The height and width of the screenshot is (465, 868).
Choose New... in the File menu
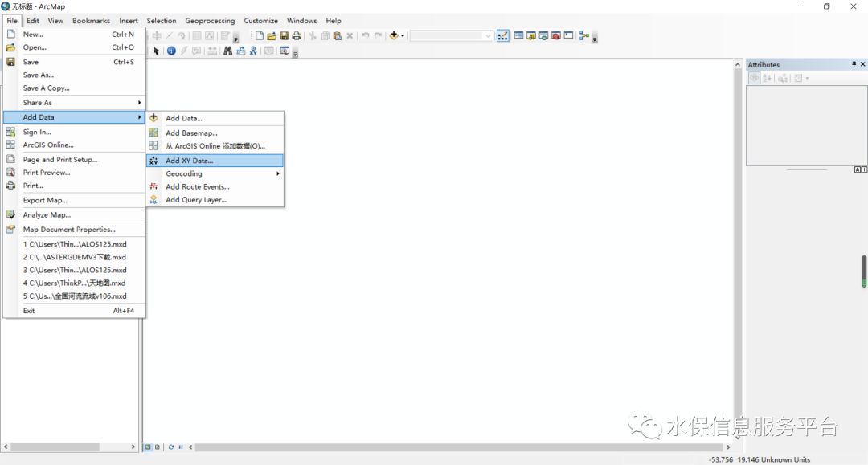(75, 35)
